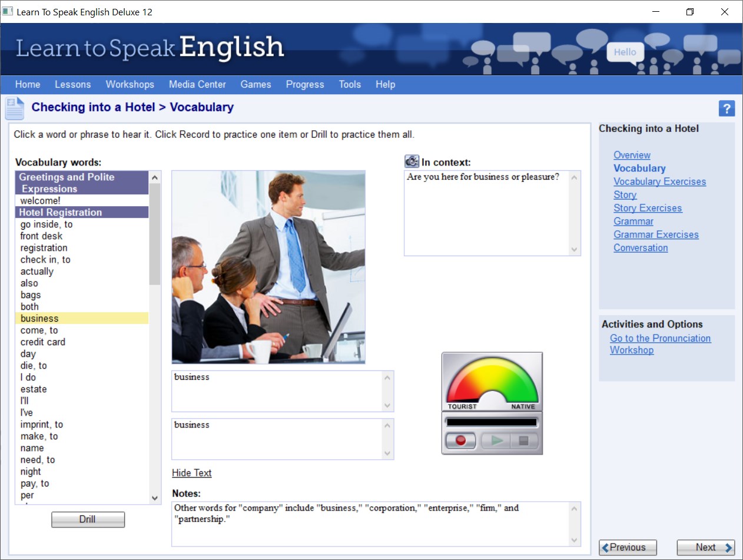This screenshot has width=743, height=560.
Task: Open help via the question mark icon
Action: [x=727, y=108]
